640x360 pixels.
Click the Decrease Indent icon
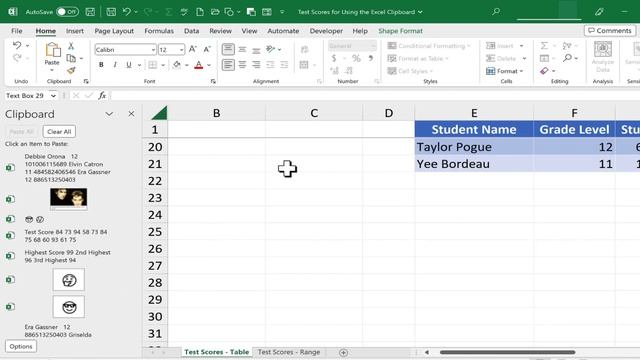pos(270,64)
